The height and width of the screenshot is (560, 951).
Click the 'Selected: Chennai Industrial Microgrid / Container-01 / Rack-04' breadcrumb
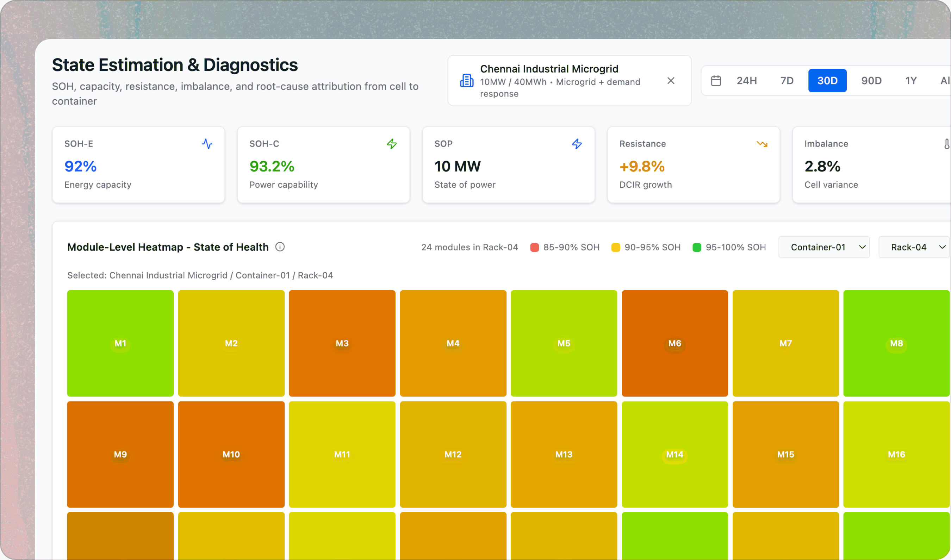point(200,275)
